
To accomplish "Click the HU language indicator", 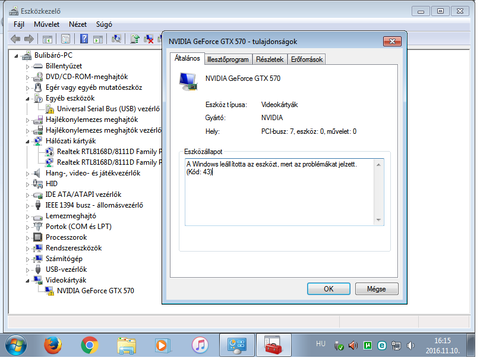I will (x=320, y=344).
